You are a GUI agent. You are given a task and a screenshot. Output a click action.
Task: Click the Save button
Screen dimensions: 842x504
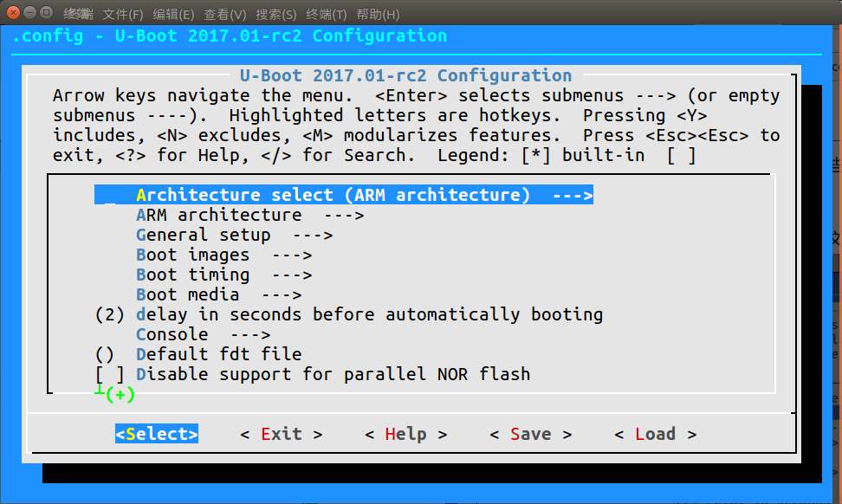(x=530, y=435)
